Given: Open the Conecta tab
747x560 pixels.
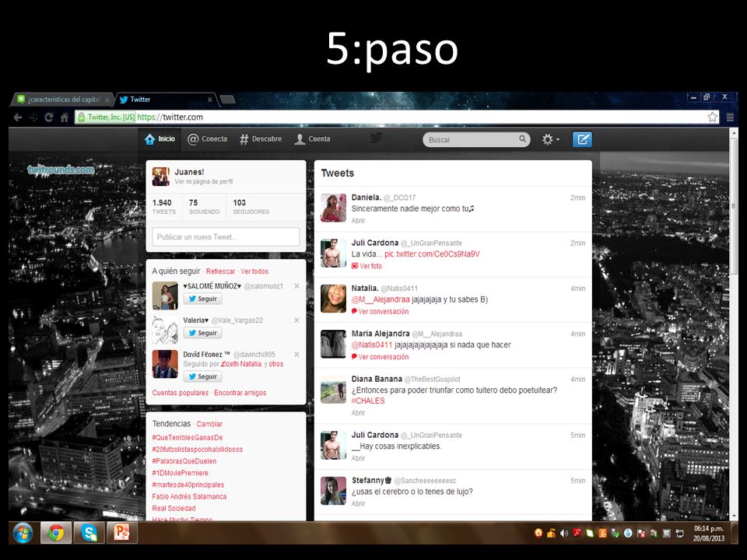Looking at the screenshot, I should coord(207,139).
